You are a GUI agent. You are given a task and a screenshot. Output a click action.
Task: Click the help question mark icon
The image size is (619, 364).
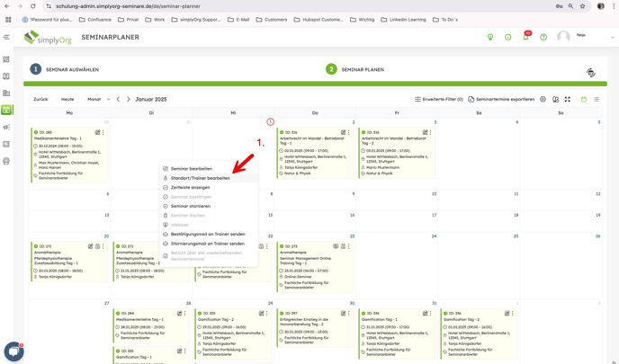tap(543, 38)
